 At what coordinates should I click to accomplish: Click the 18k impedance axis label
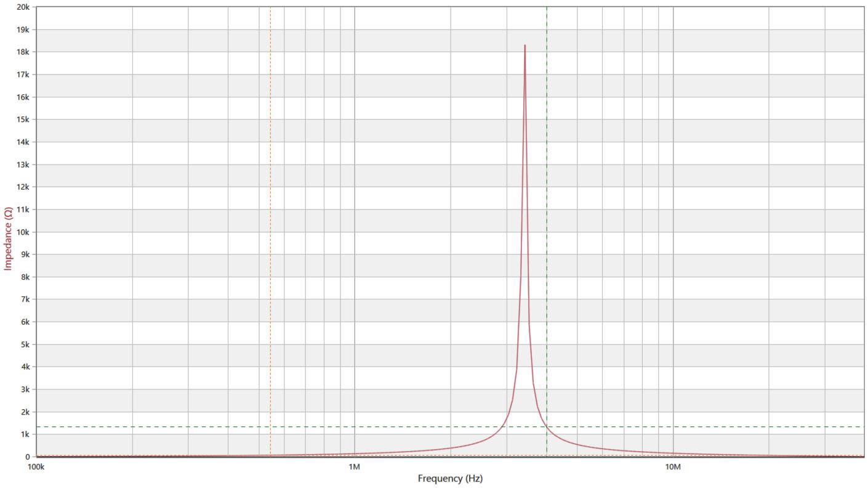pos(23,52)
